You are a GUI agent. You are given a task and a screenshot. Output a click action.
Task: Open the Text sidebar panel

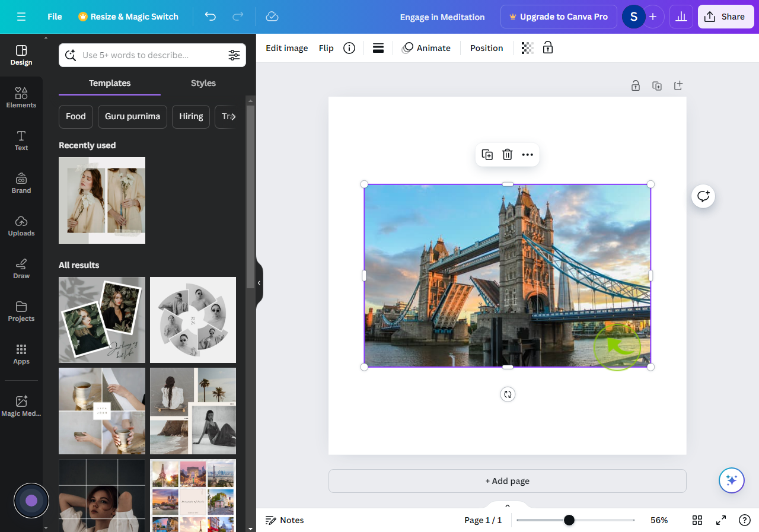pos(21,141)
